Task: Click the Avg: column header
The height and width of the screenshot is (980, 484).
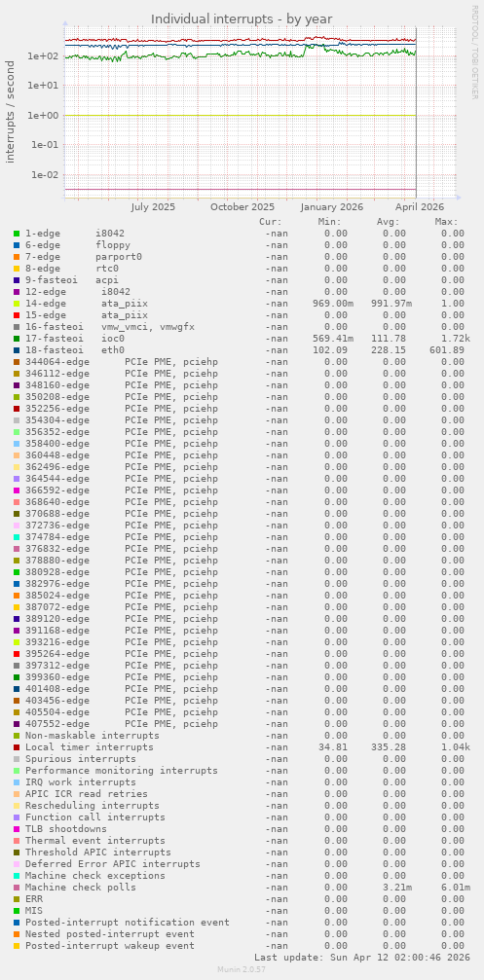Action: (x=388, y=221)
